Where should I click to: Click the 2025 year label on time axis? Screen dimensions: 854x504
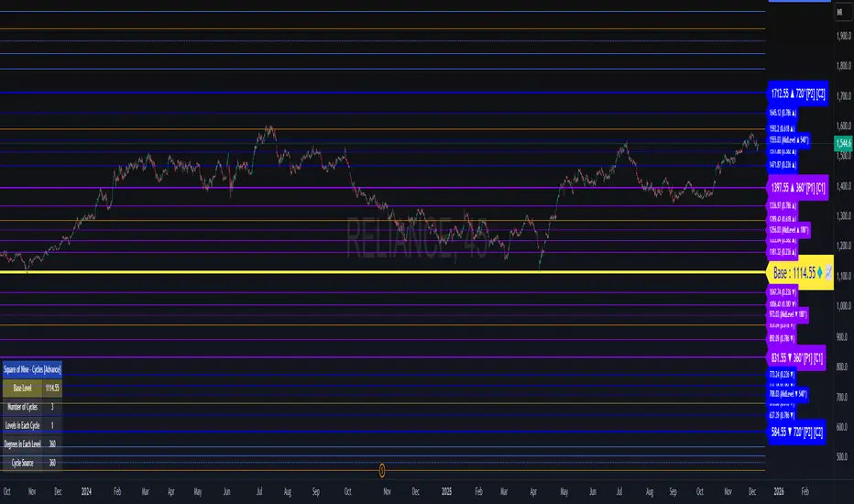coord(446,491)
